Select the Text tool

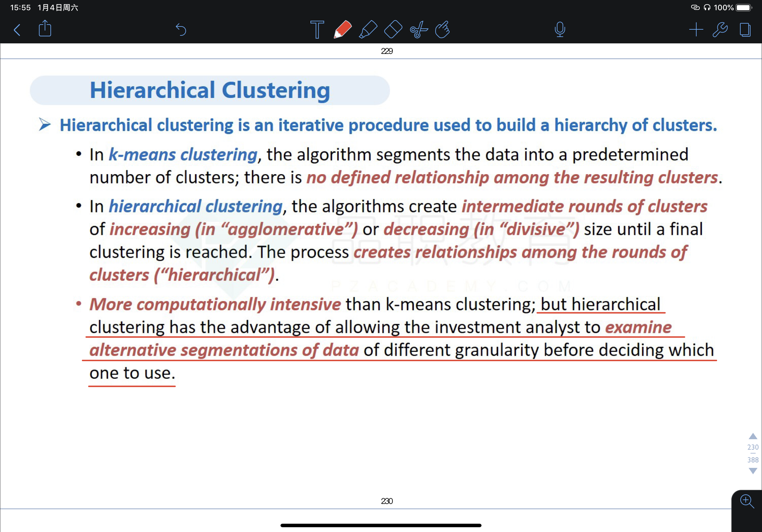317,30
